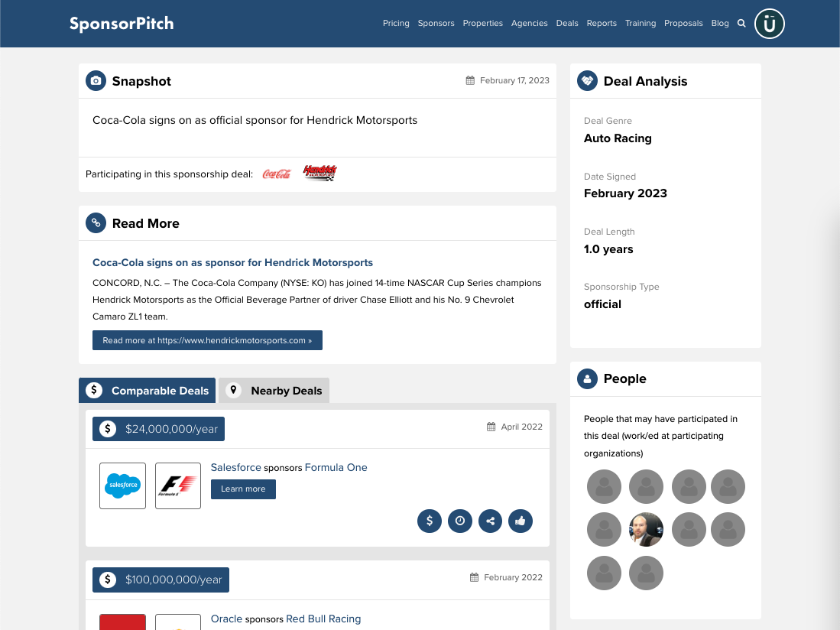840x630 pixels.
Task: Click the calendar icon beside February 2022
Action: [474, 577]
